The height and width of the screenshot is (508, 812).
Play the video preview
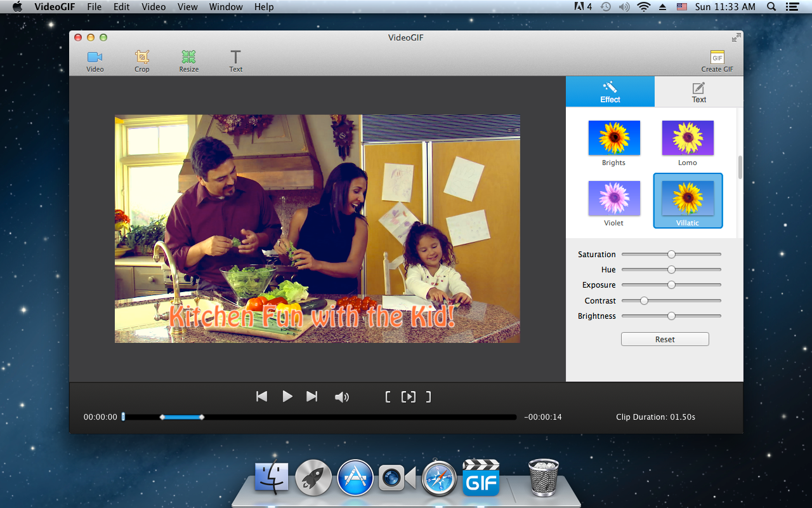tap(287, 396)
